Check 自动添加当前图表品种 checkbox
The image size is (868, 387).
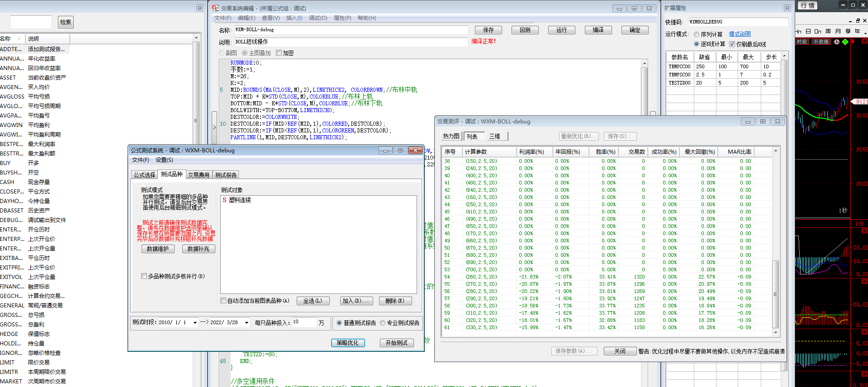[223, 301]
